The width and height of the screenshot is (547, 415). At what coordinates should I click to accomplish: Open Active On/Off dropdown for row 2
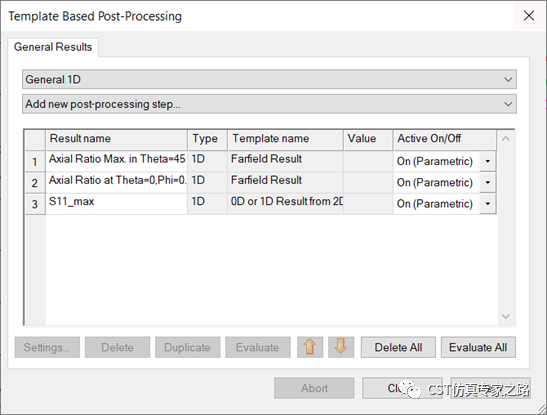(487, 182)
